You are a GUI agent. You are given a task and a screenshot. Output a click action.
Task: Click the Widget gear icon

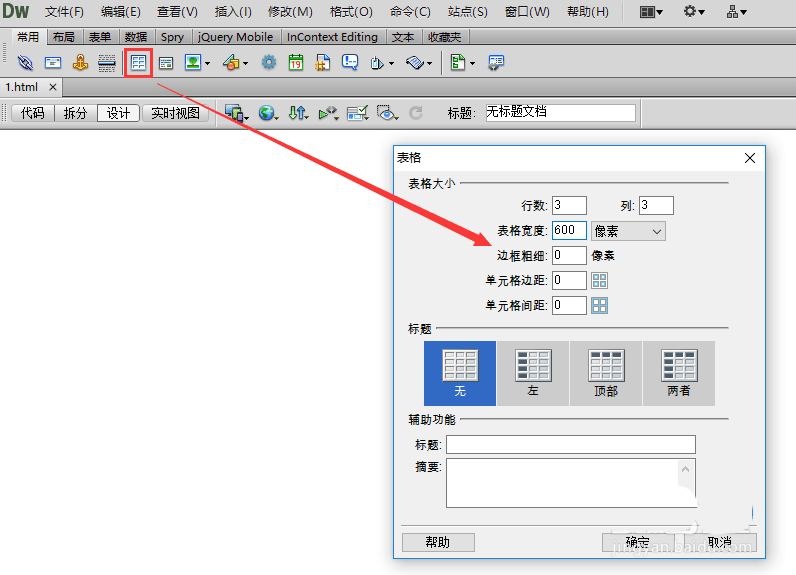pos(269,63)
